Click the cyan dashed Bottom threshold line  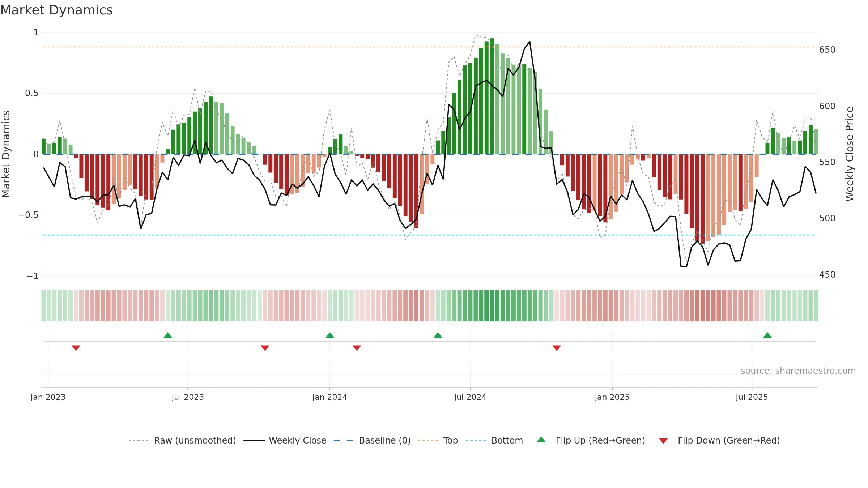tap(429, 235)
